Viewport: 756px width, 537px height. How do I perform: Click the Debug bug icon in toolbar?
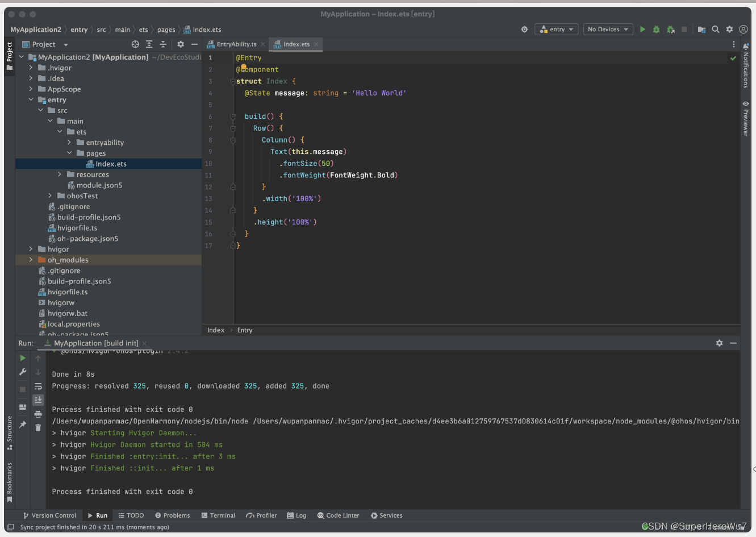[656, 29]
